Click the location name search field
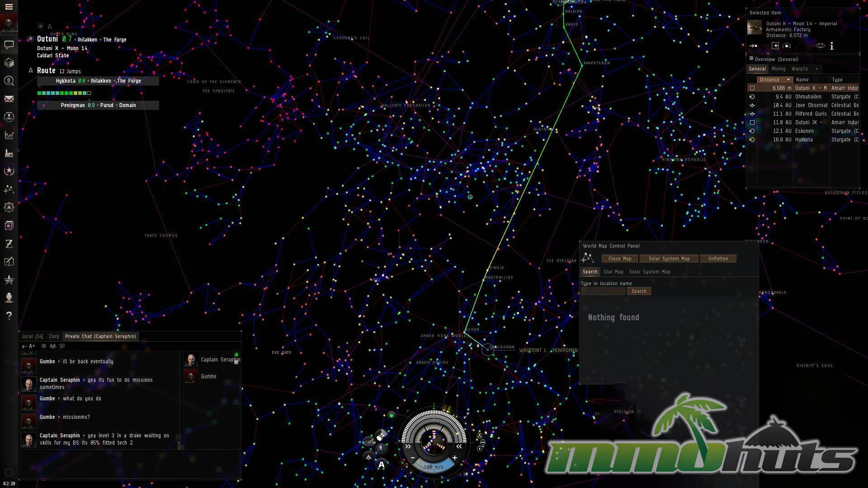This screenshot has height=488, width=868. pos(602,291)
